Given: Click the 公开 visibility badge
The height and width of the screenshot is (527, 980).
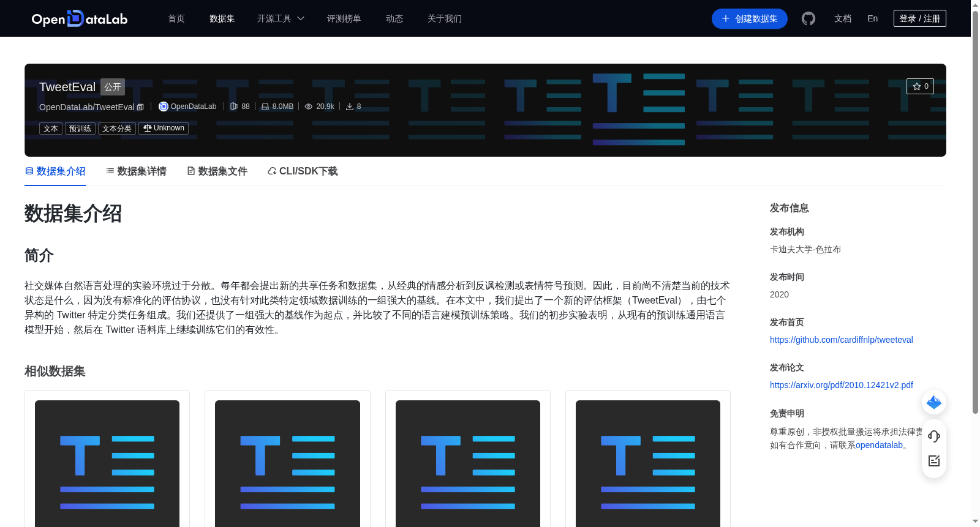Looking at the screenshot, I should [113, 87].
